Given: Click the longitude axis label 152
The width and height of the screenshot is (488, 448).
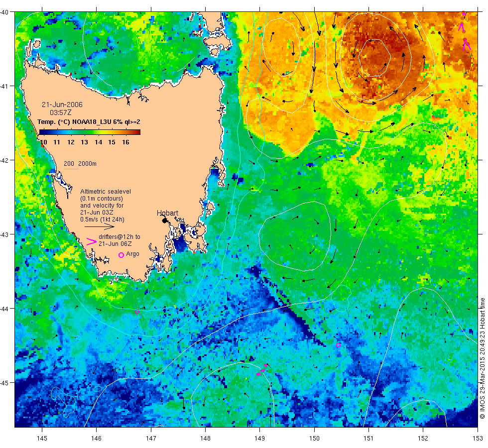Looking at the screenshot, I should coord(423,439).
